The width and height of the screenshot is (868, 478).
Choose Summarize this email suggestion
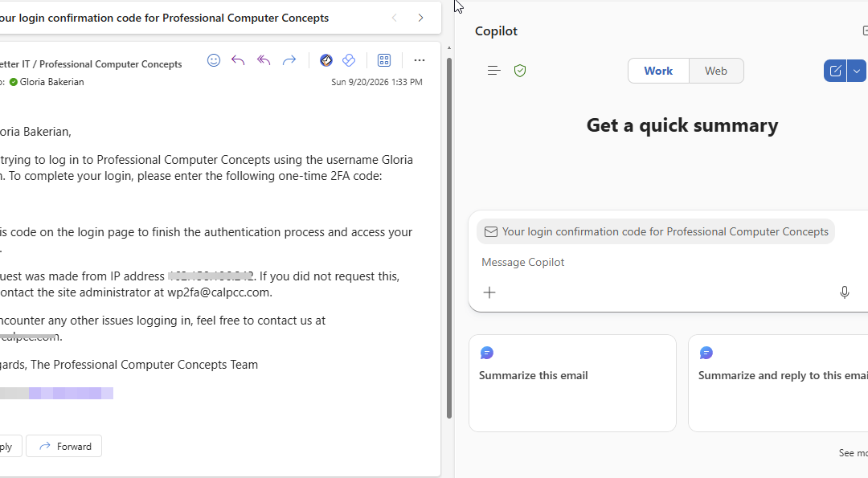coord(572,383)
